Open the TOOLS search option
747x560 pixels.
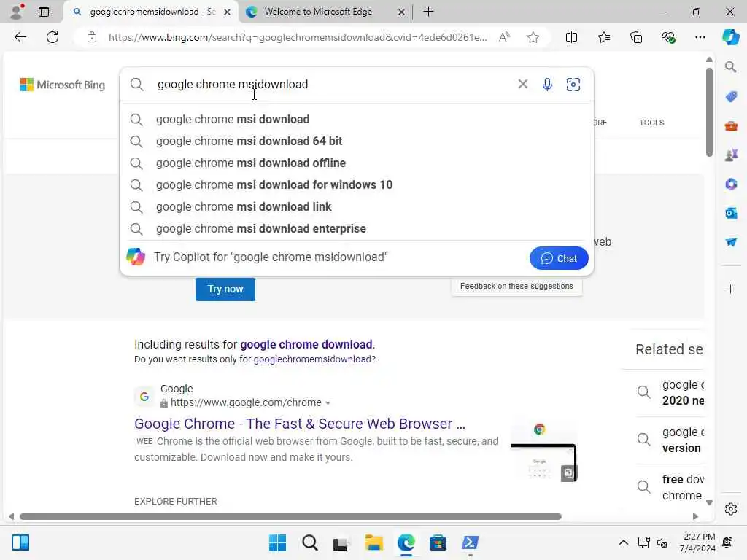[651, 122]
